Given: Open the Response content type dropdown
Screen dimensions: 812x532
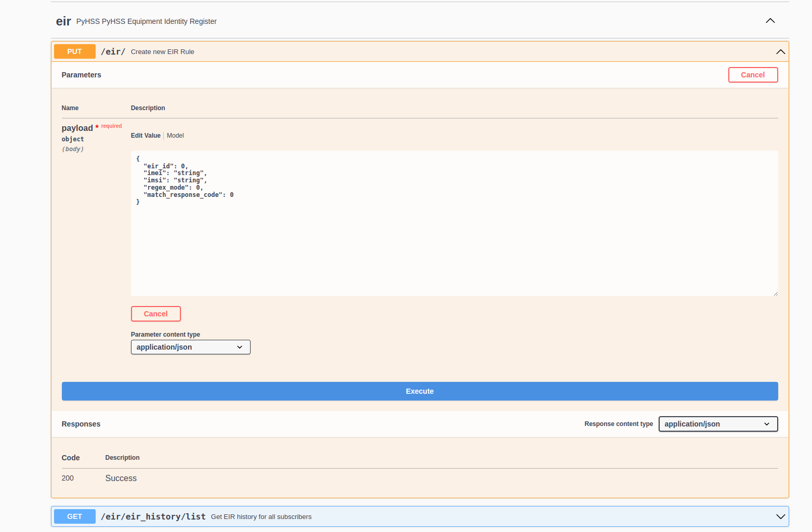Looking at the screenshot, I should [x=717, y=424].
